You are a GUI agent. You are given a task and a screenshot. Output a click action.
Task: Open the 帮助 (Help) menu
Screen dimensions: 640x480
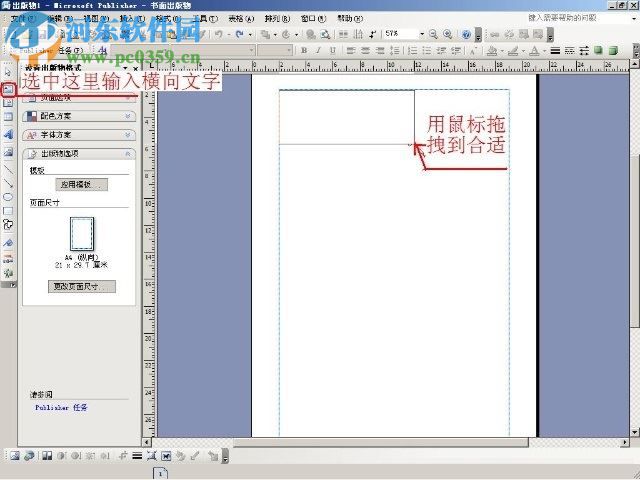coord(350,19)
